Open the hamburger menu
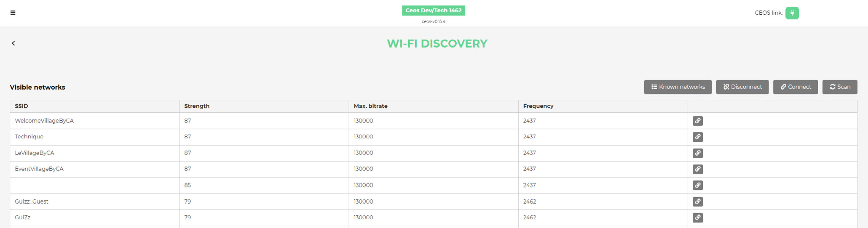 point(13,13)
